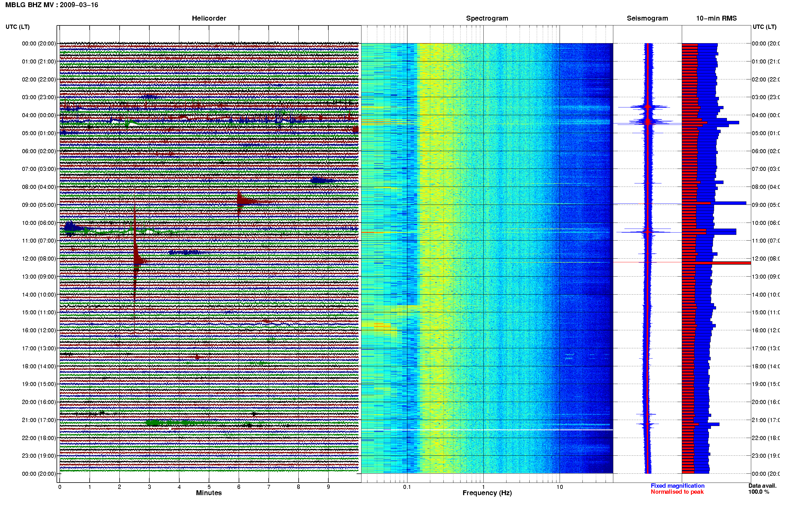This screenshot has width=812, height=508.
Task: Click the left 19:00 (15:00) time label
Action: (39, 384)
